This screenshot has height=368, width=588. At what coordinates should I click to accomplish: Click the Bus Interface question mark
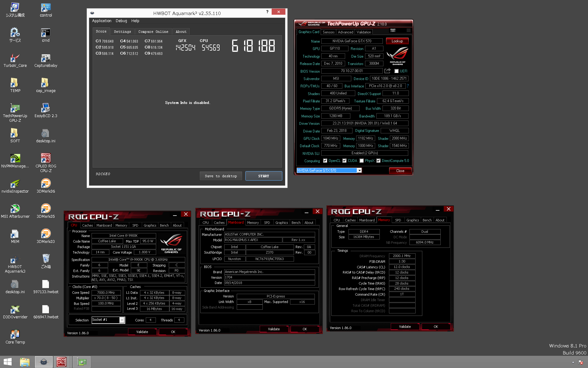click(x=408, y=86)
